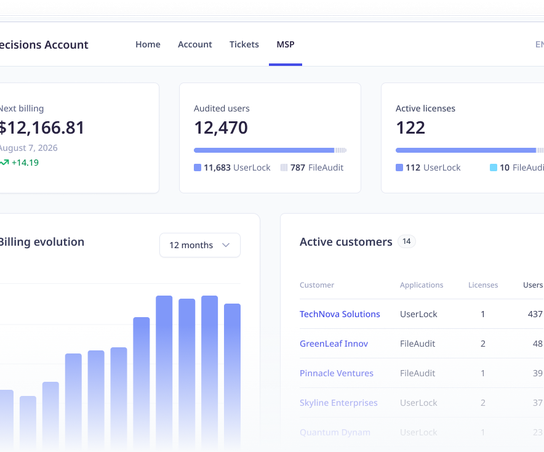
Task: Click the August 7, 2026 billing date
Action: [28, 148]
